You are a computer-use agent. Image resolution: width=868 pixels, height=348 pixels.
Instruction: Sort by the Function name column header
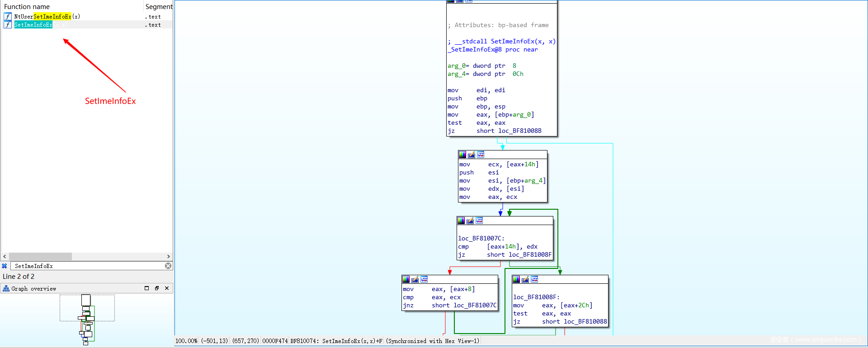click(27, 7)
